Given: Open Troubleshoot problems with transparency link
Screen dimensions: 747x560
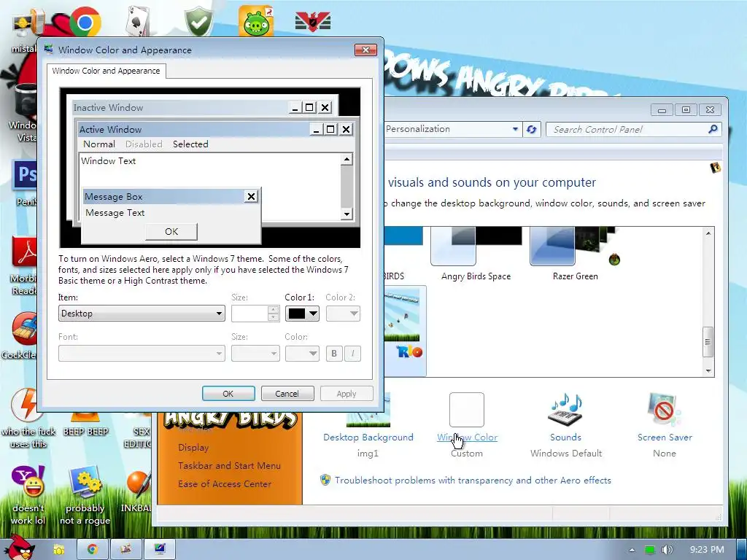Looking at the screenshot, I should [473, 480].
